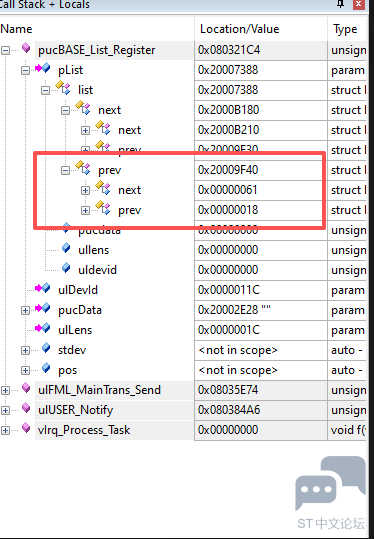Select the value 0x00000018

click(x=228, y=210)
